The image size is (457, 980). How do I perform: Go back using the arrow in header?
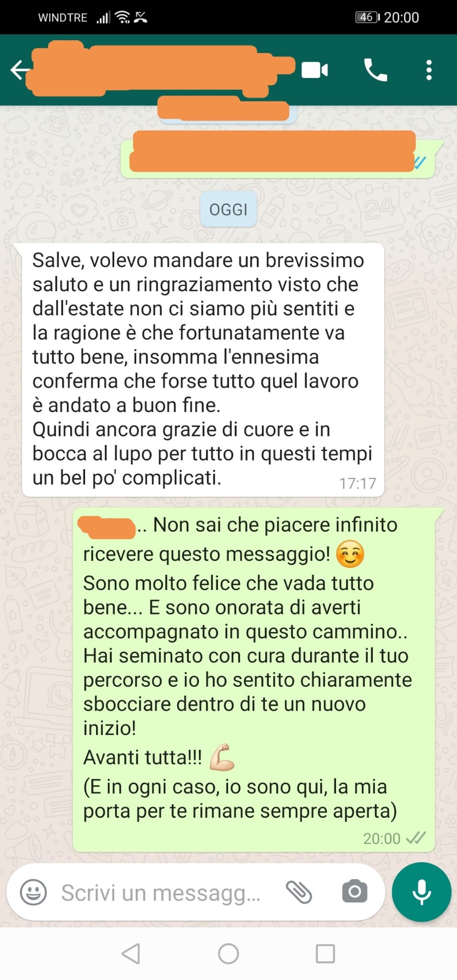pyautogui.click(x=19, y=70)
